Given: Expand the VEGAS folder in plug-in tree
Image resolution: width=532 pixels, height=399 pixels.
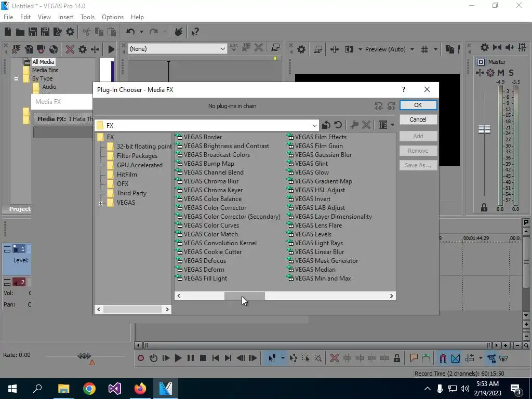Looking at the screenshot, I should point(100,203).
